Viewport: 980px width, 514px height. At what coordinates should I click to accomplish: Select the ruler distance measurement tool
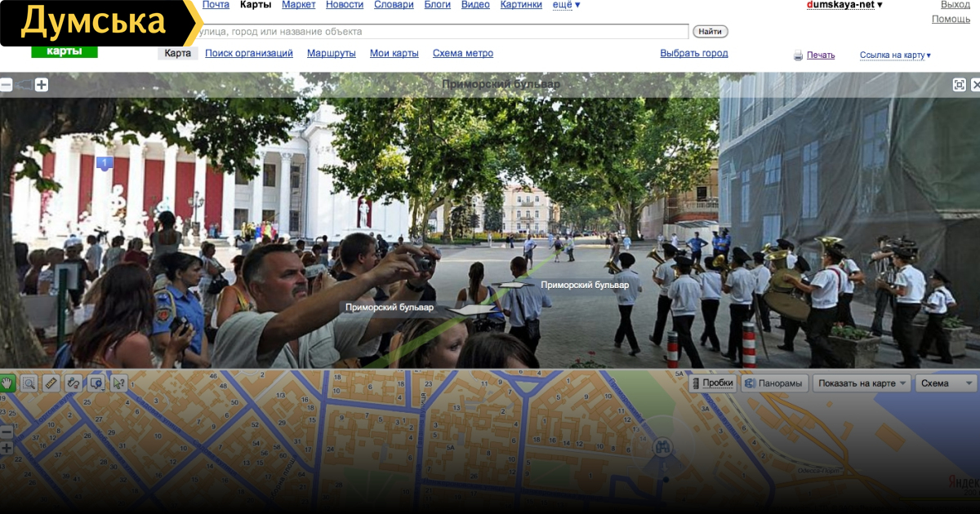click(51, 383)
